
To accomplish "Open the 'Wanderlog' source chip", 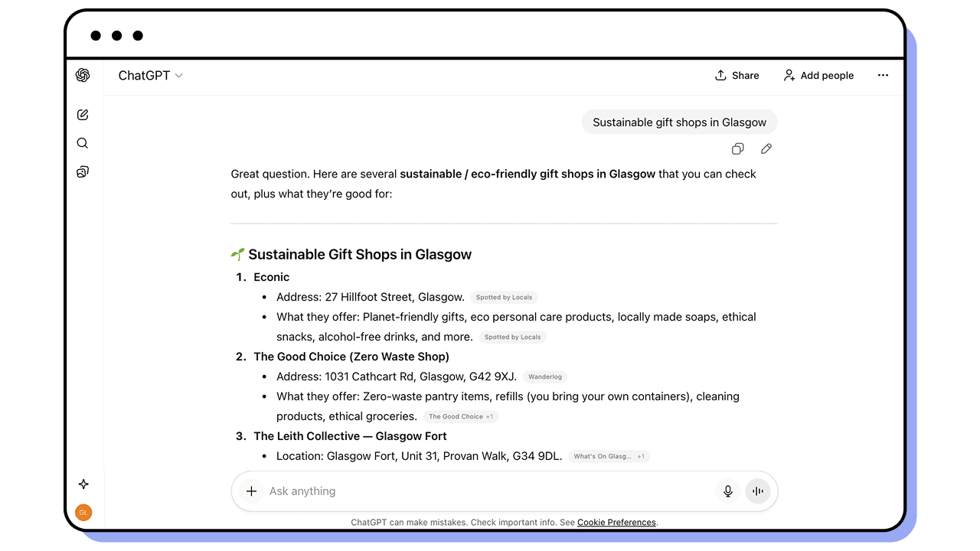I will [545, 377].
